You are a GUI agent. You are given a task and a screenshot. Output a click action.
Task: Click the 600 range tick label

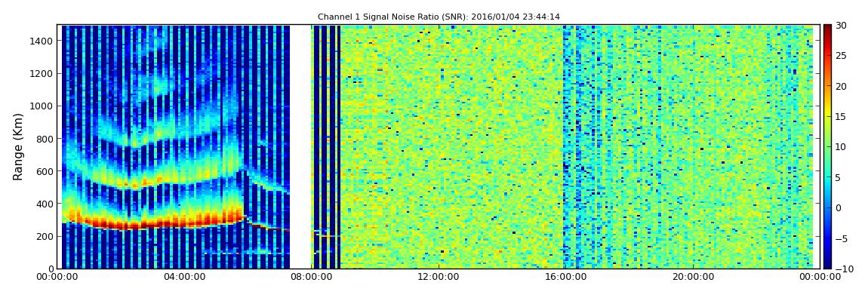click(x=45, y=171)
